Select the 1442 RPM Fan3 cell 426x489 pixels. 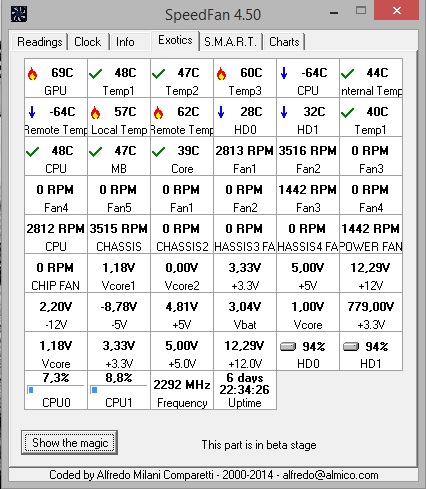point(308,195)
